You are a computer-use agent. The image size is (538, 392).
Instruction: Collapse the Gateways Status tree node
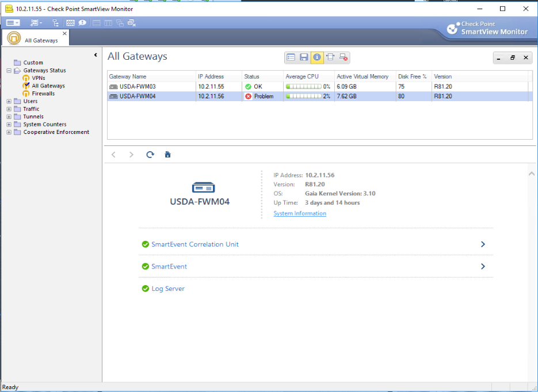9,71
